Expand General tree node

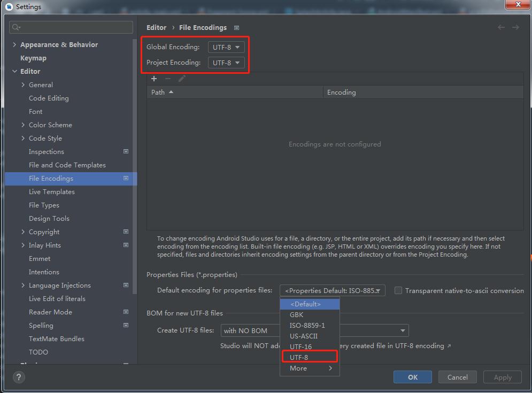[23, 84]
